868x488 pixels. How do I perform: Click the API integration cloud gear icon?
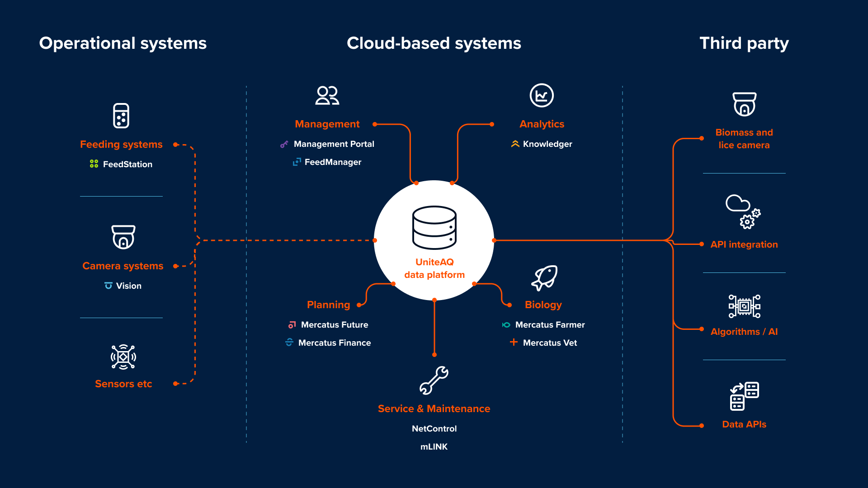743,211
